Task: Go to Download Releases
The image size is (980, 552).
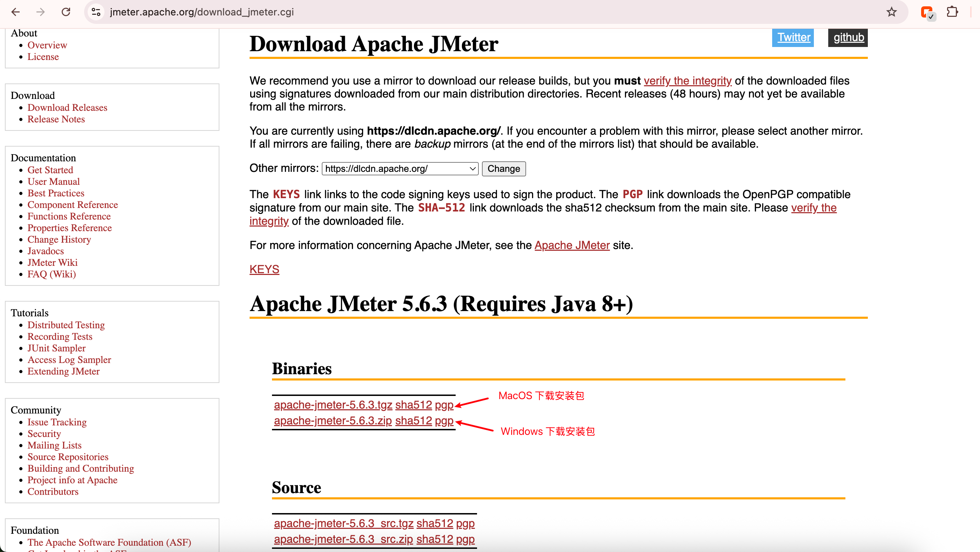Action: [x=67, y=107]
